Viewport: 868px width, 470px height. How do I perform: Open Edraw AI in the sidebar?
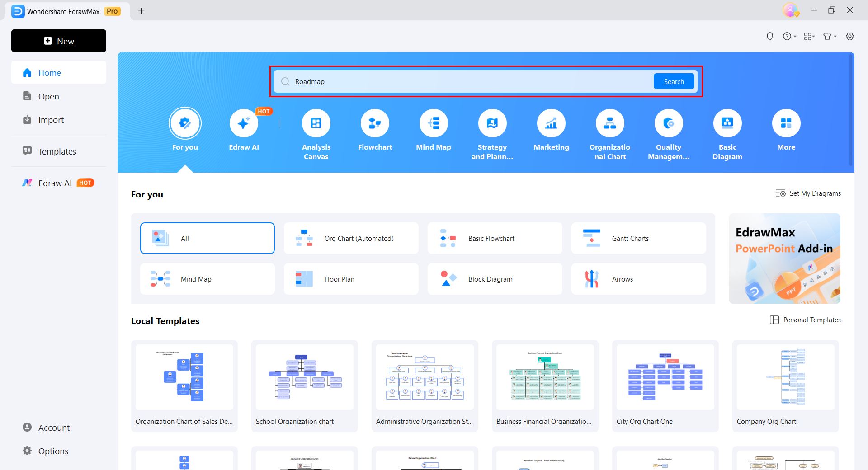click(59, 183)
